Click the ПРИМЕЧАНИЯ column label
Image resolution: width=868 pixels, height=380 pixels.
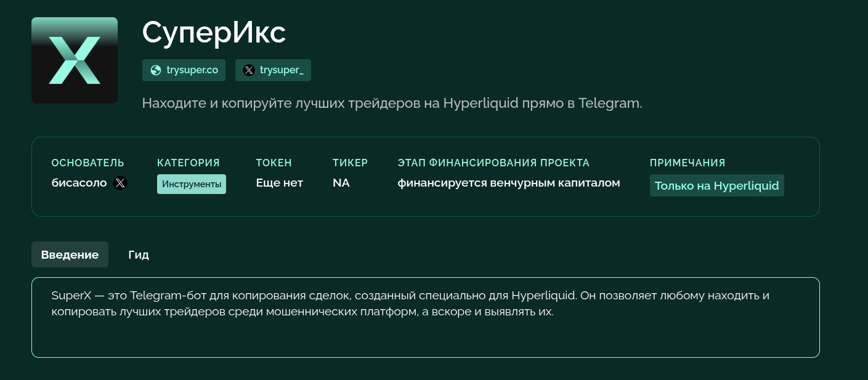click(688, 163)
